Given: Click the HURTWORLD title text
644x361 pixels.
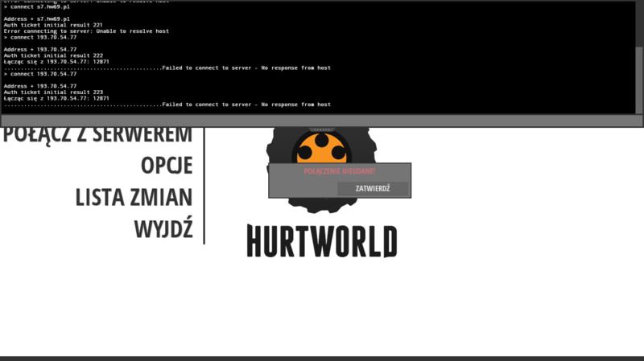Looking at the screenshot, I should point(322,241).
